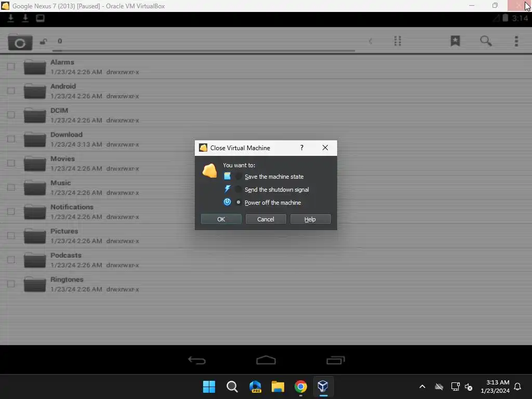Screen dimensions: 532x399
Task: Click the VirtualBox window title bar icon
Action: click(5, 6)
